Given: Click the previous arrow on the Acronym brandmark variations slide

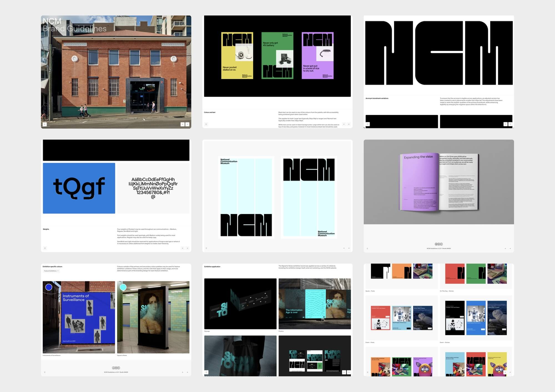Looking at the screenshot, I should 505,124.
